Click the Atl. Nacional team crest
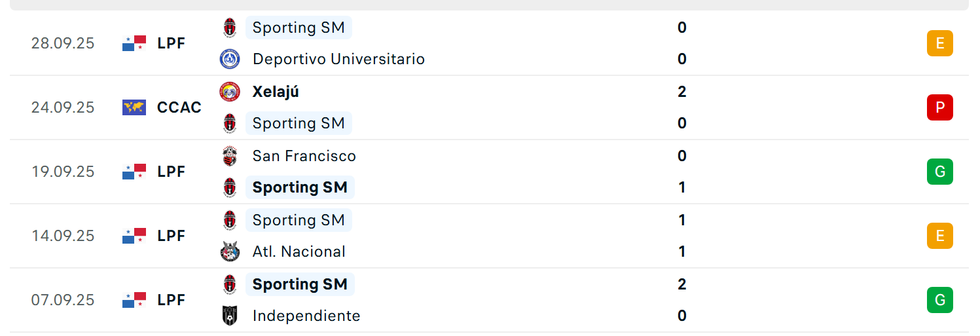980x336 pixels. coord(230,252)
